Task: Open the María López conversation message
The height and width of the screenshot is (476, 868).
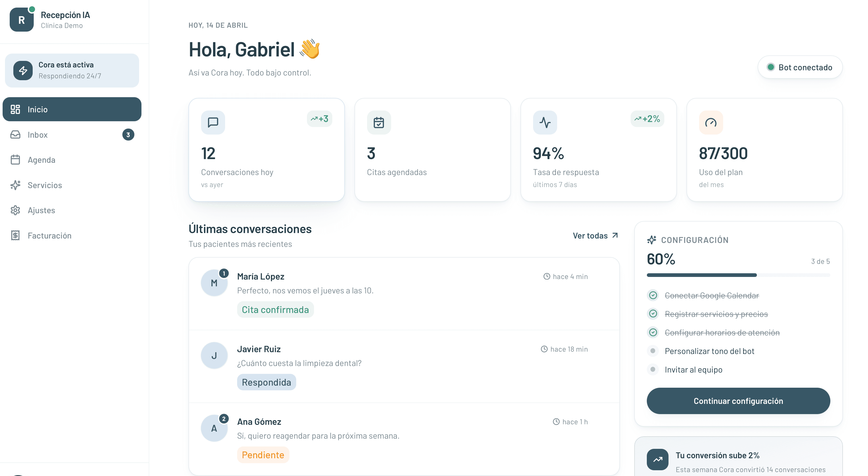Action: (305, 291)
